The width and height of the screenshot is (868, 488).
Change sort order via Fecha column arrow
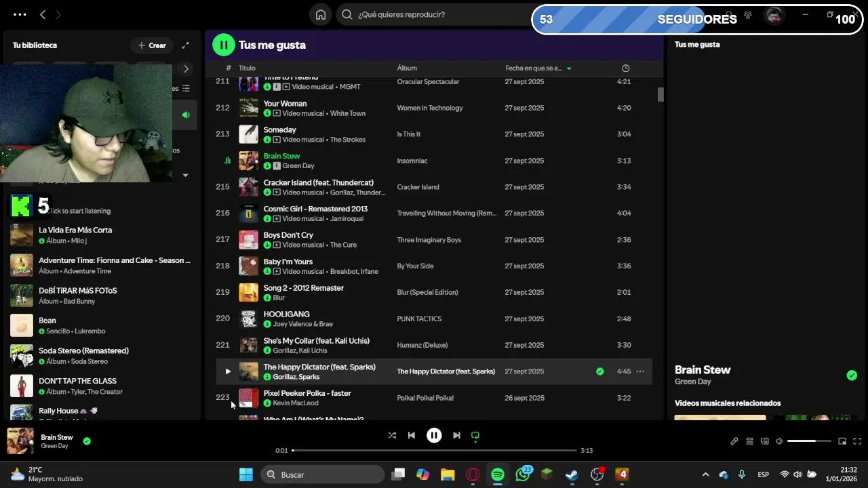(x=569, y=68)
